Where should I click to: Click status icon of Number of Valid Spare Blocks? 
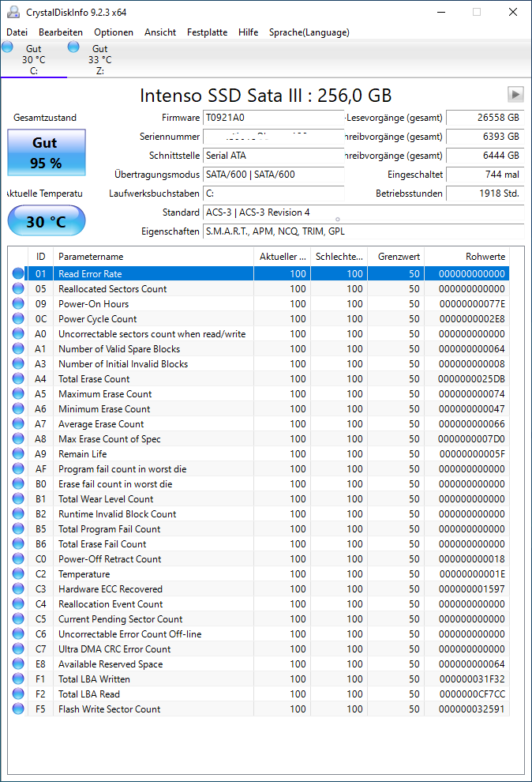coord(18,348)
